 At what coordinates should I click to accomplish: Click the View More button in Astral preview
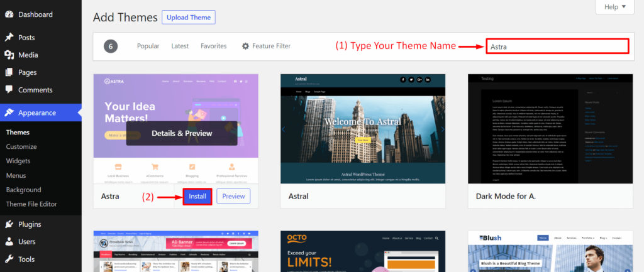pyautogui.click(x=363, y=140)
